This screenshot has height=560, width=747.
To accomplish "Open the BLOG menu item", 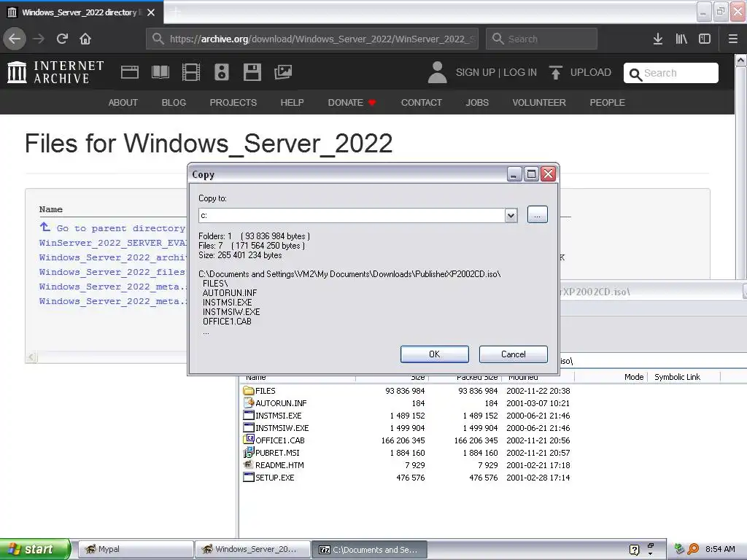I will pyautogui.click(x=174, y=102).
